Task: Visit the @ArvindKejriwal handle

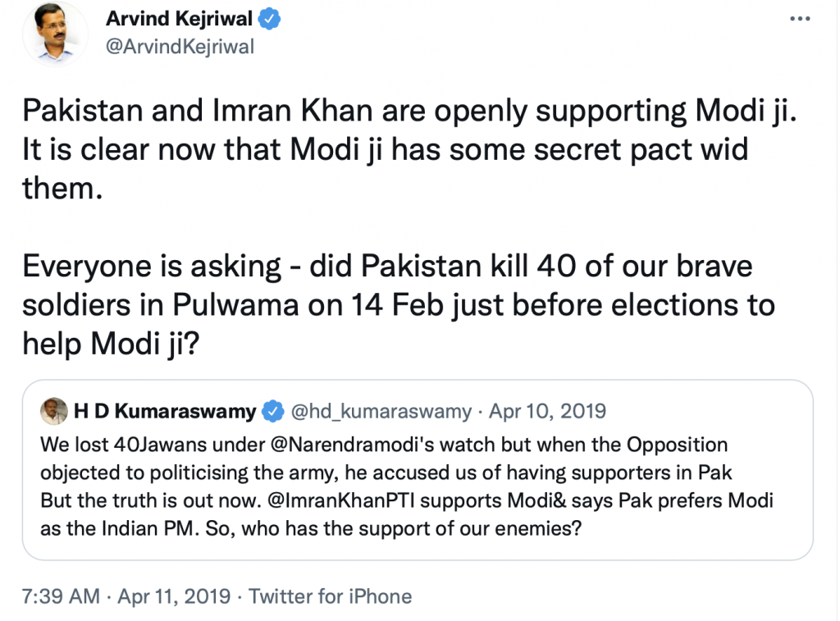Action: [x=180, y=47]
